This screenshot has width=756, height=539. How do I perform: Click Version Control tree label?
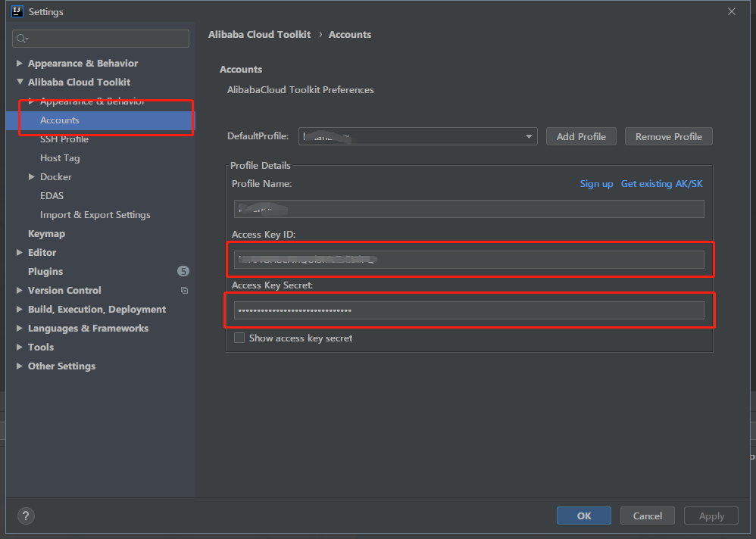64,291
